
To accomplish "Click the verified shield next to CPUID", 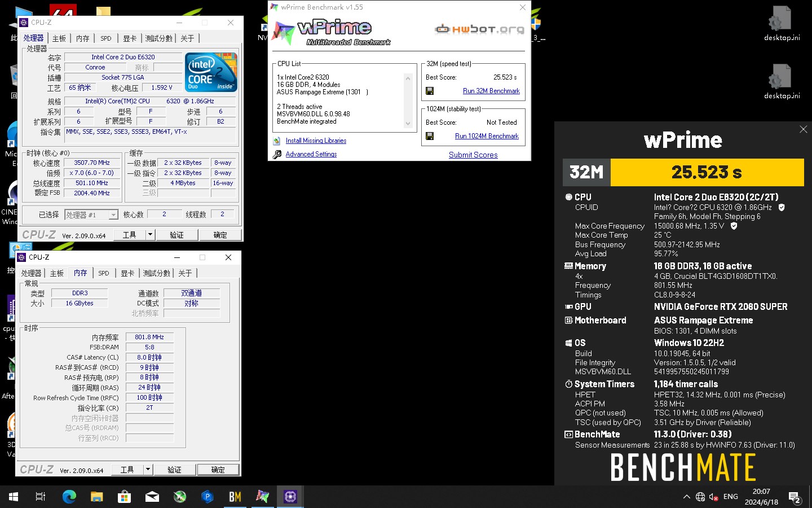I will 782,207.
